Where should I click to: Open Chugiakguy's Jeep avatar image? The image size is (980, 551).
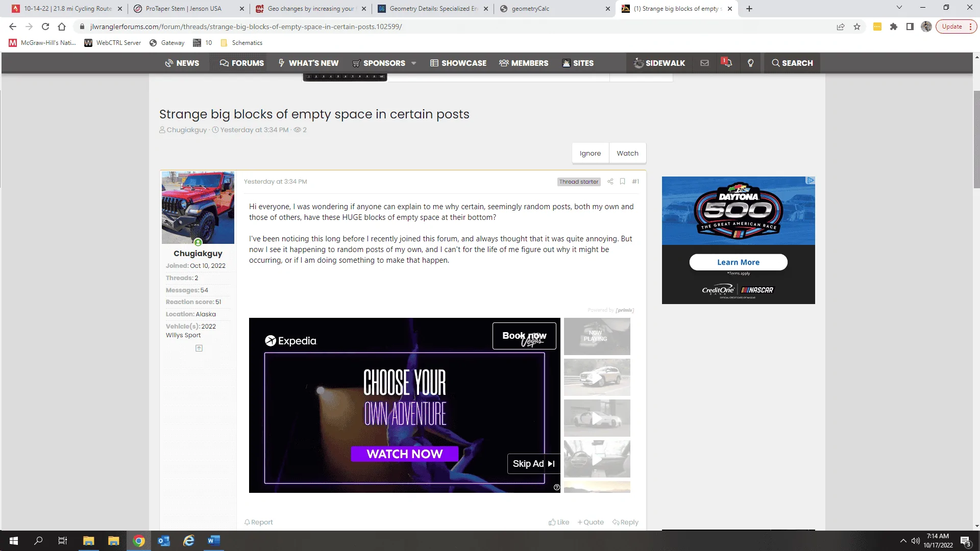pos(198,208)
